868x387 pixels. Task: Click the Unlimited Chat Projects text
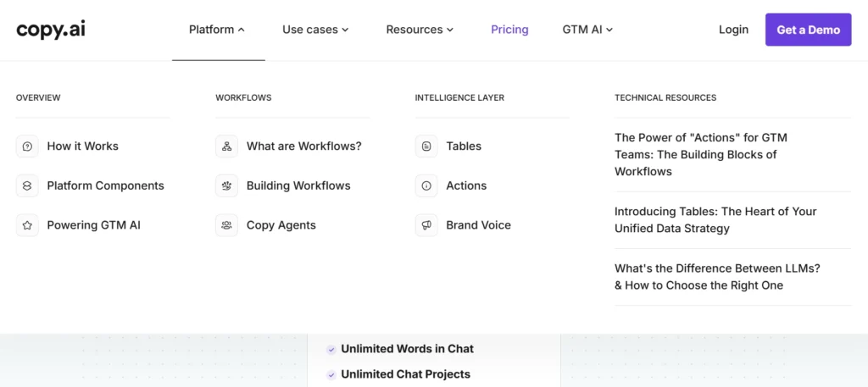(x=406, y=375)
